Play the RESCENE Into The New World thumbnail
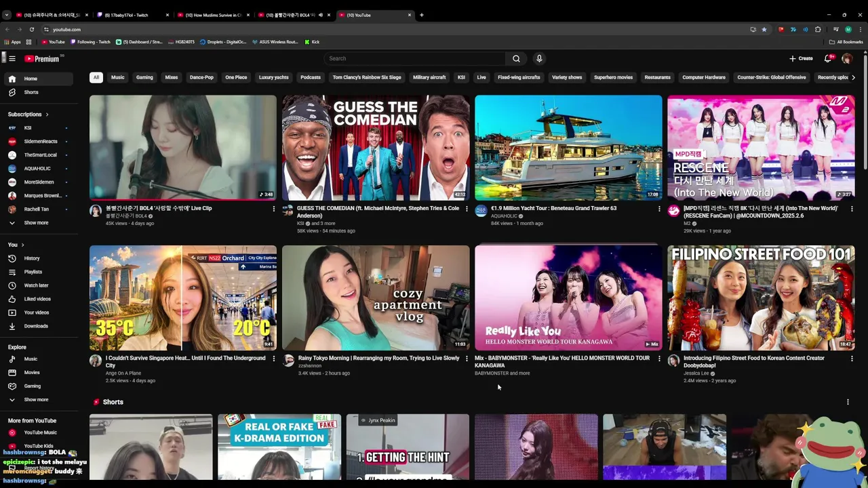 (x=761, y=147)
